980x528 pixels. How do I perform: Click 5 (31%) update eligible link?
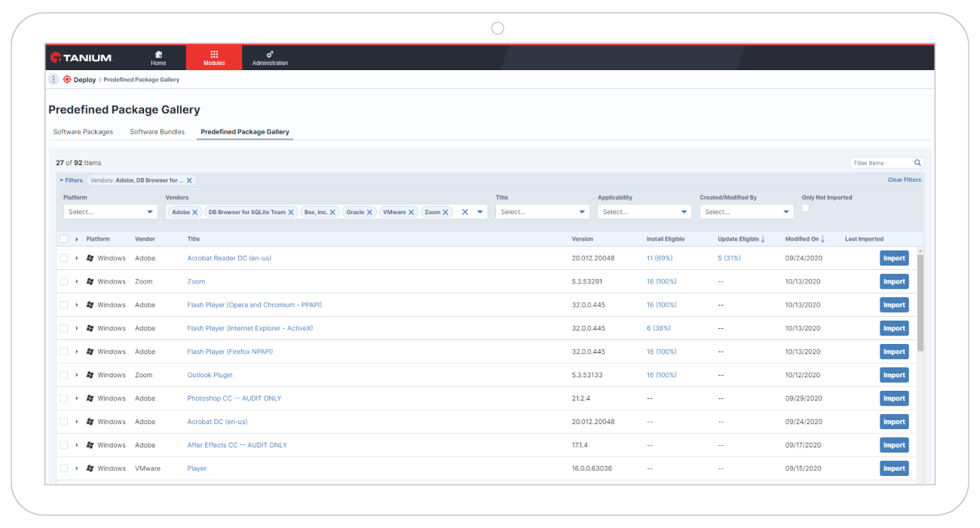pyautogui.click(x=729, y=258)
